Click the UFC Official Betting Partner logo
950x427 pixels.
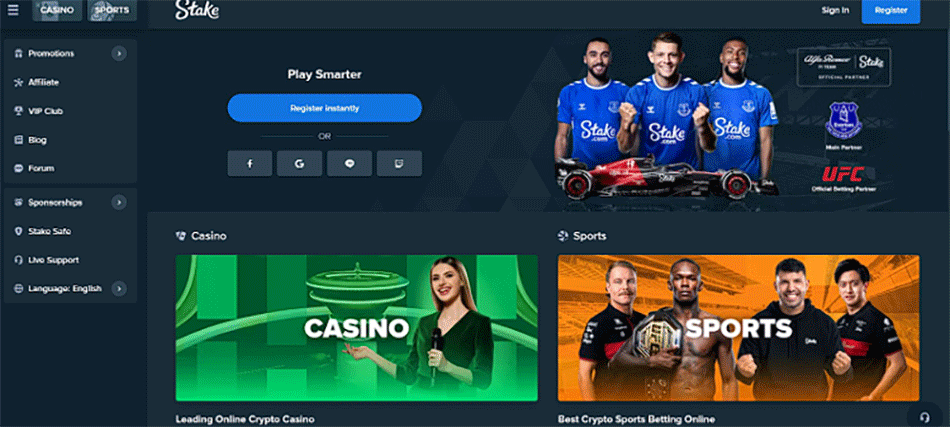[843, 179]
